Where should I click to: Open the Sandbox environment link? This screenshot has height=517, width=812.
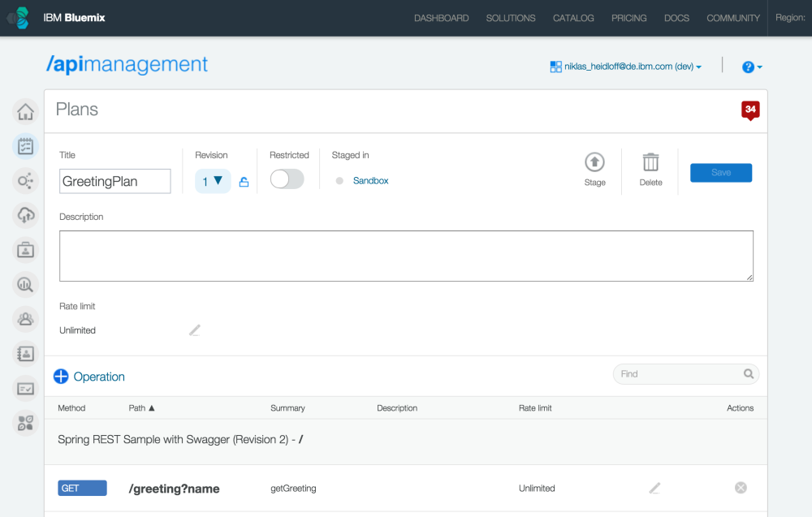pos(370,181)
